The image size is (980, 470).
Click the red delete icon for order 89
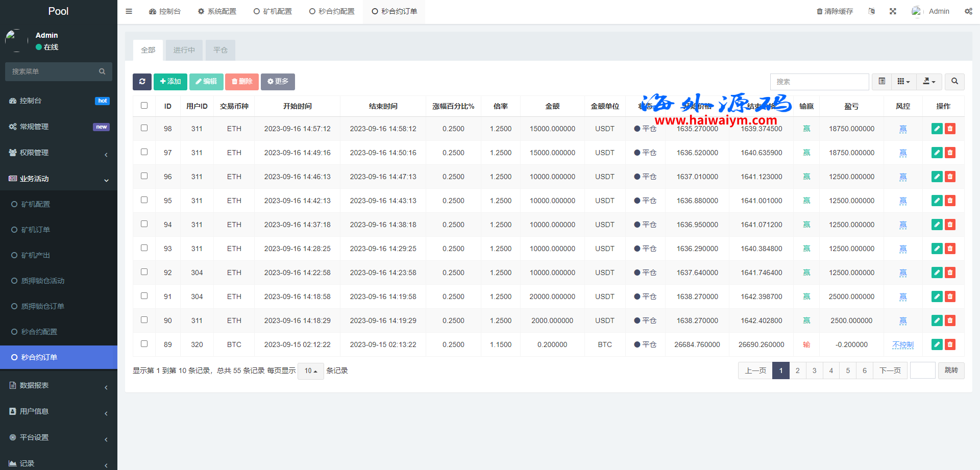pyautogui.click(x=950, y=344)
